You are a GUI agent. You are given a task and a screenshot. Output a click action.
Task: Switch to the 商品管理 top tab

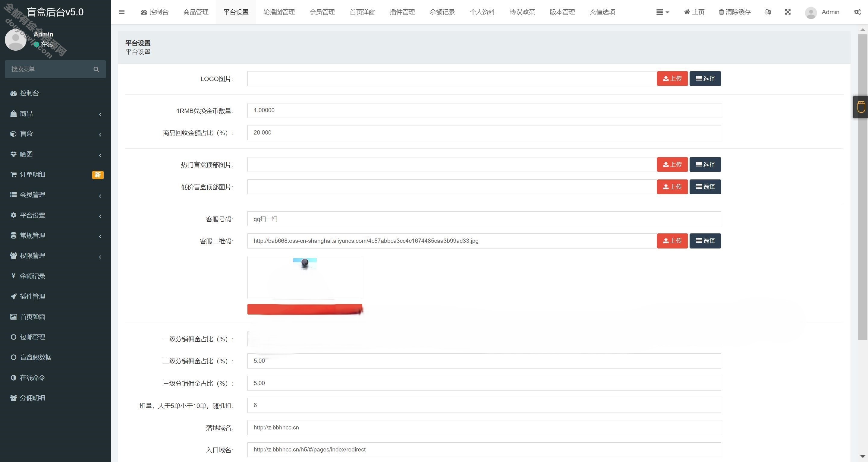196,12
